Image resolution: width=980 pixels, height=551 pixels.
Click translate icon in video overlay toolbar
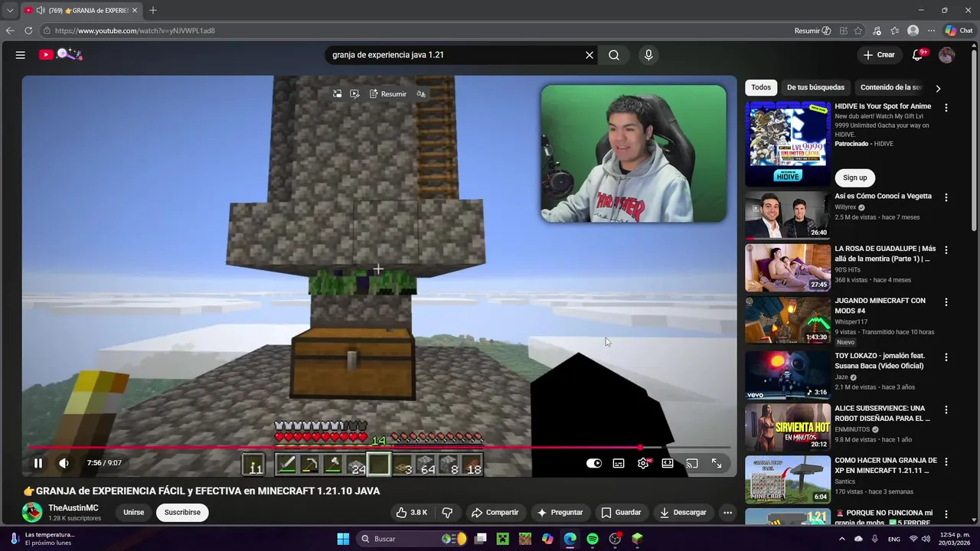(421, 94)
